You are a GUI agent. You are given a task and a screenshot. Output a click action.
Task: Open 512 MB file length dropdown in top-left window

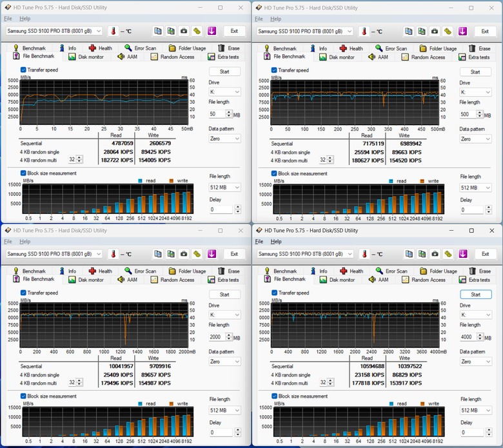224,188
